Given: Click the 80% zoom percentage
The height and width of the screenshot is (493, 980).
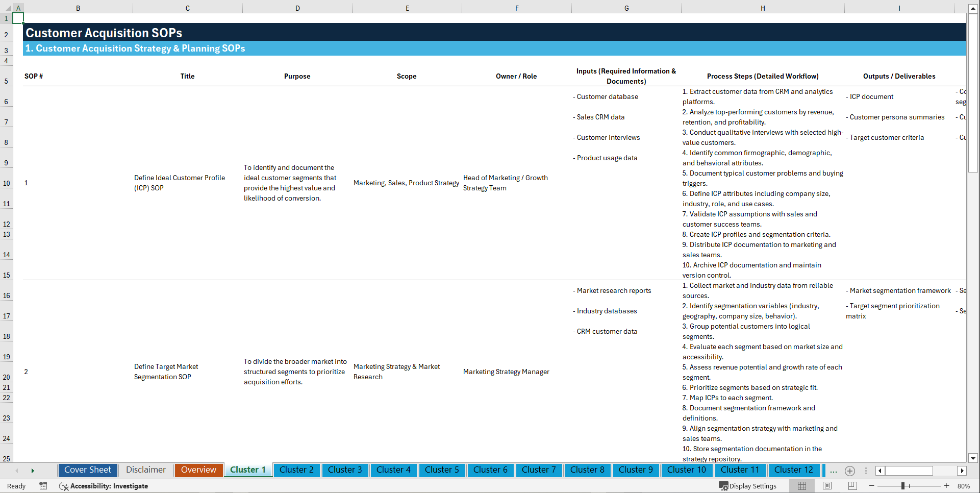Looking at the screenshot, I should (x=966, y=486).
